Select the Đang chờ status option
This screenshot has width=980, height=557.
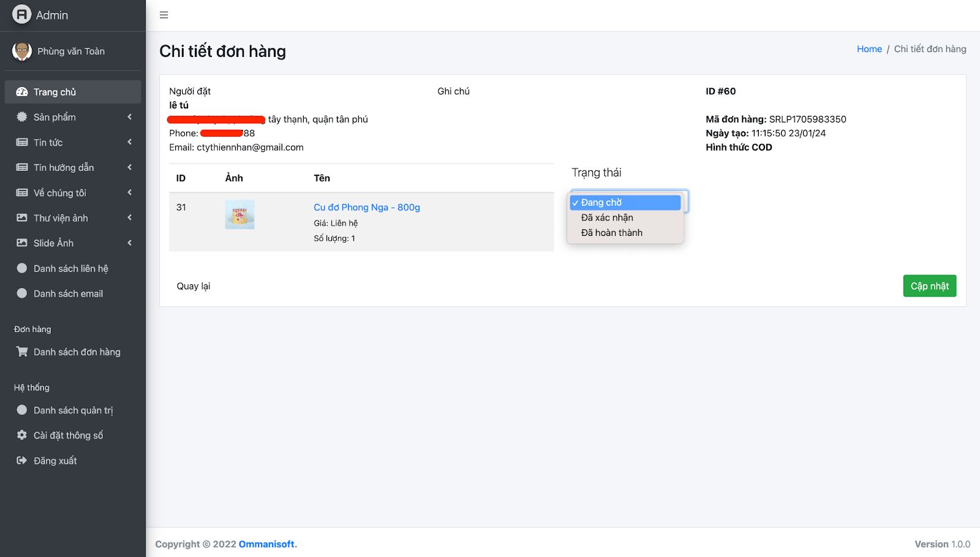click(625, 203)
